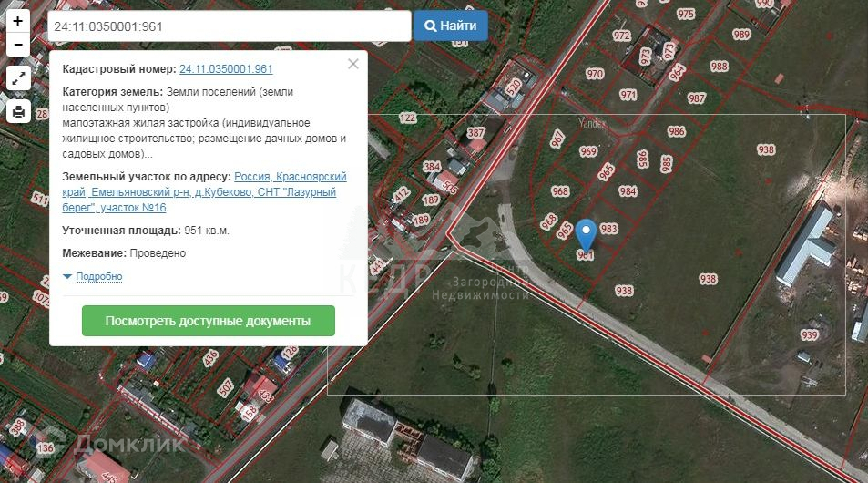Click the Уточненная площадь 951 кв.м. text
Viewport: 868px width, 483px height.
(146, 231)
